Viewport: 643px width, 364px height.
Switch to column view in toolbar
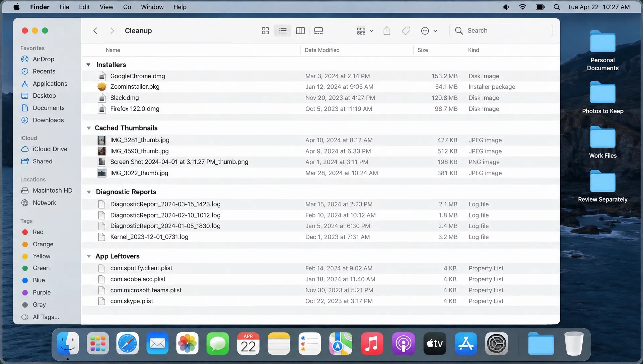coord(300,31)
